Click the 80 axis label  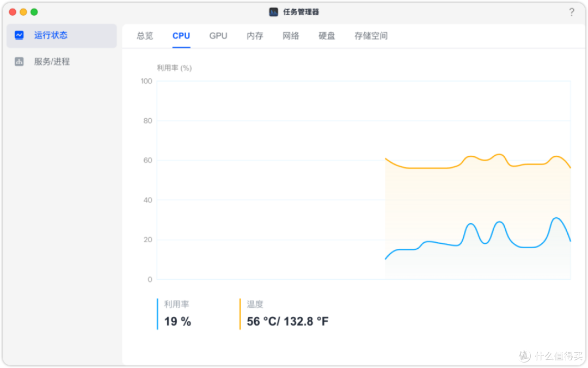pyautogui.click(x=148, y=121)
